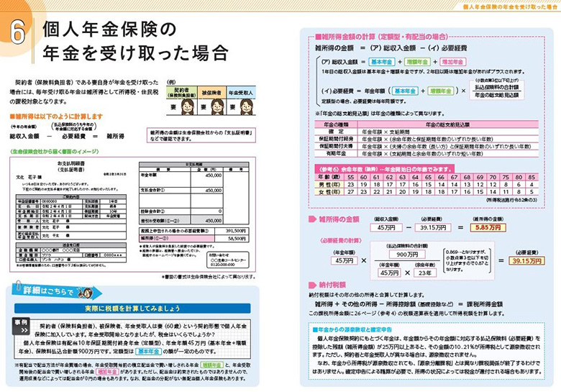Click the 391,500円 必要経費 amount
The height and width of the screenshot is (392, 561).
[235, 231]
